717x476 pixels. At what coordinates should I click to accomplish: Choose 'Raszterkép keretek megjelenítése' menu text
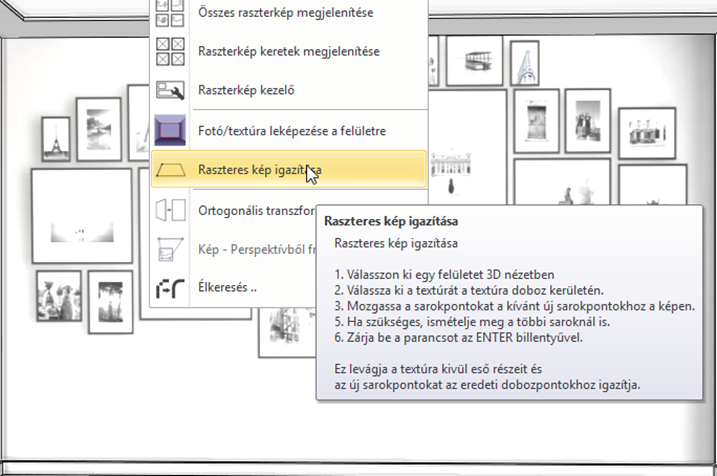point(288,51)
